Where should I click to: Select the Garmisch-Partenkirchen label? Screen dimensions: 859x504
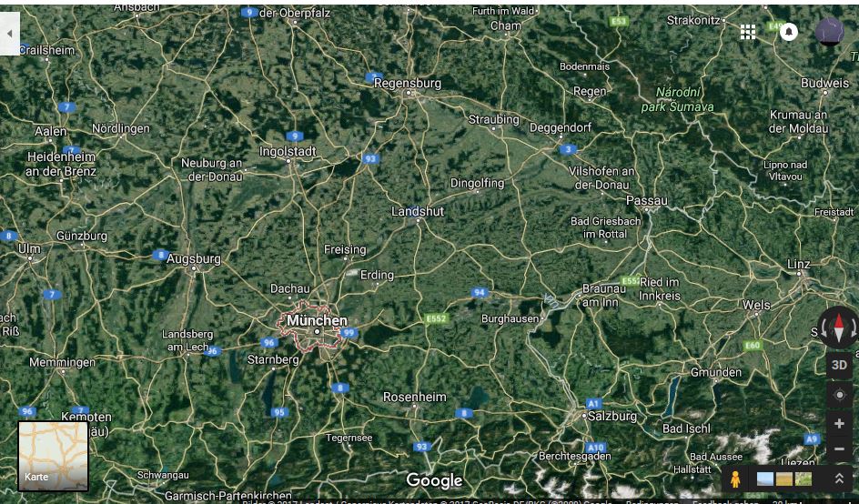click(227, 495)
